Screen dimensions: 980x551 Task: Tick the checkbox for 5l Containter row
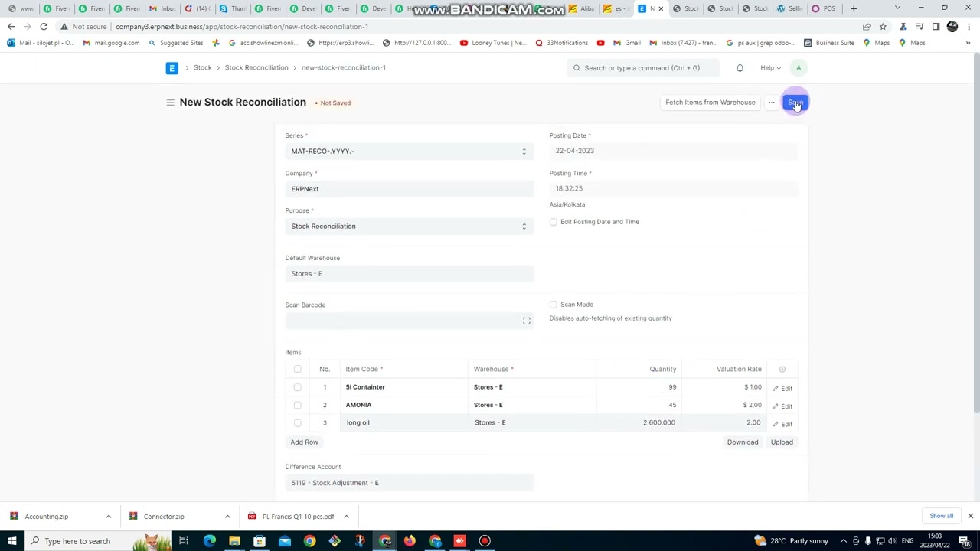pos(297,387)
